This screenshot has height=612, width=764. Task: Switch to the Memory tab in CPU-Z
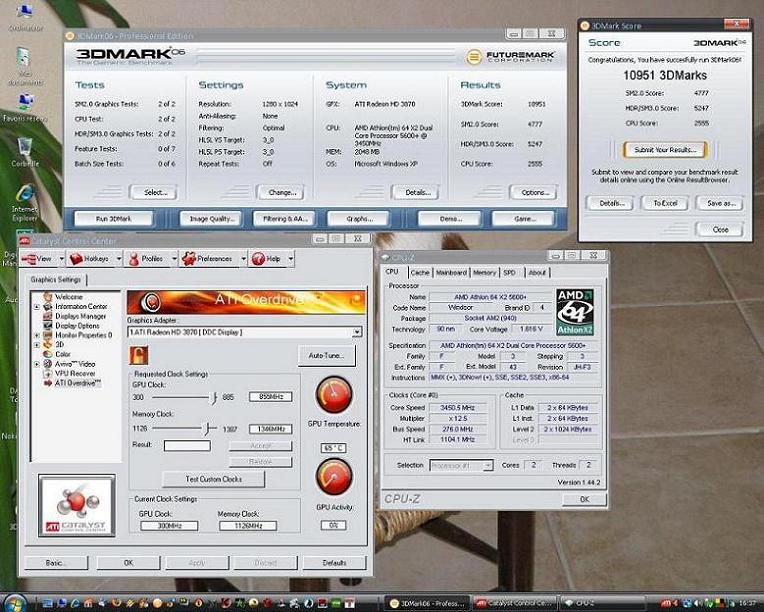(x=484, y=272)
